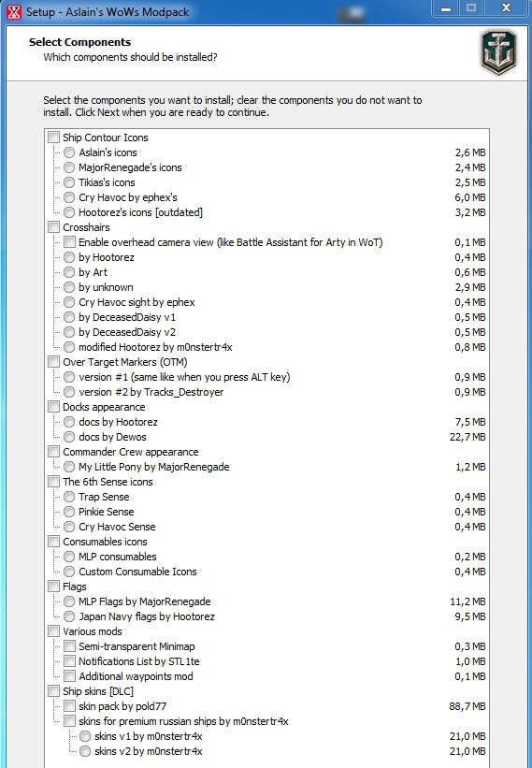Select crosshair by Art

click(x=69, y=272)
